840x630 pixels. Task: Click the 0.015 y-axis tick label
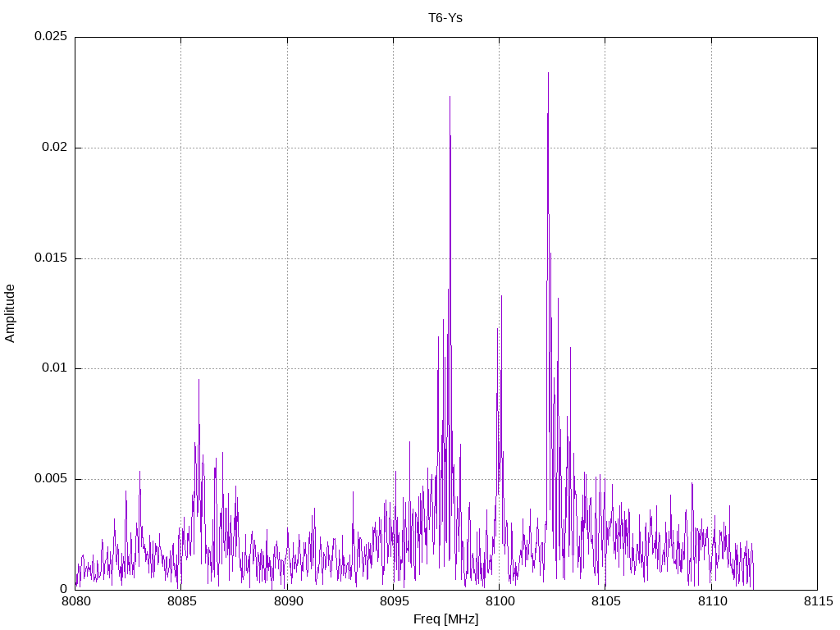50,258
